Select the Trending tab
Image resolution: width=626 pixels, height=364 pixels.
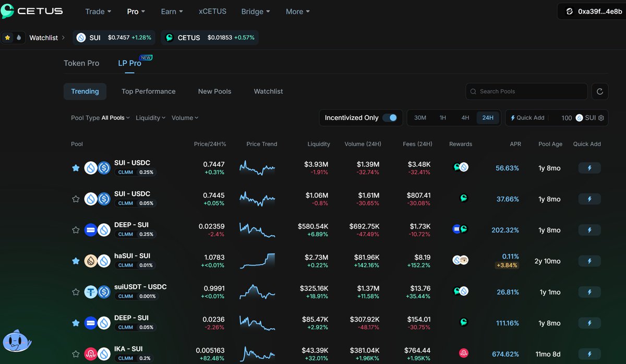85,91
